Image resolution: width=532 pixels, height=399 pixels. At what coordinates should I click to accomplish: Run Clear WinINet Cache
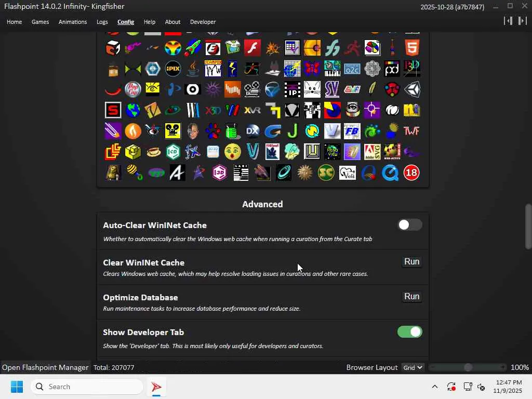click(x=412, y=262)
